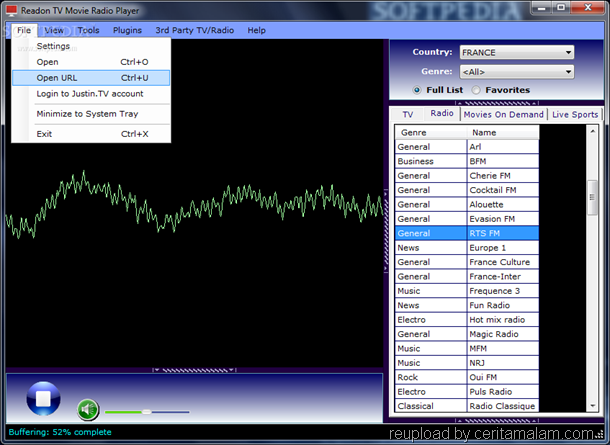The width and height of the screenshot is (610, 445).
Task: Switch to Movies On Demand tab
Action: [x=503, y=114]
